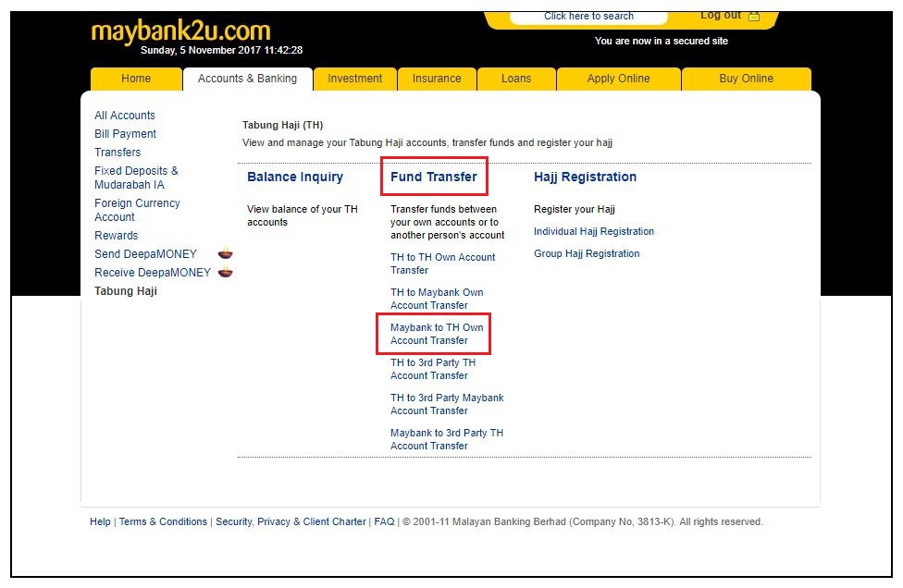Click the lock icon next to Log out
903x588 pixels.
pyautogui.click(x=754, y=16)
